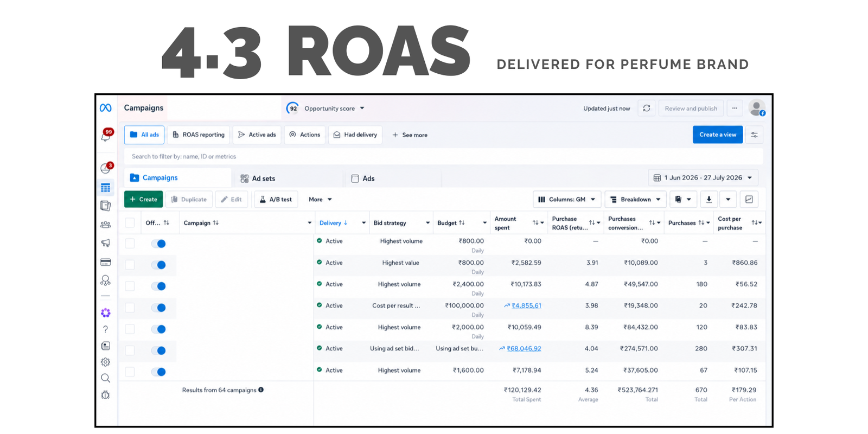Viewport: 868px width, 434px height.
Task: Open the account profile avatar
Action: [757, 108]
